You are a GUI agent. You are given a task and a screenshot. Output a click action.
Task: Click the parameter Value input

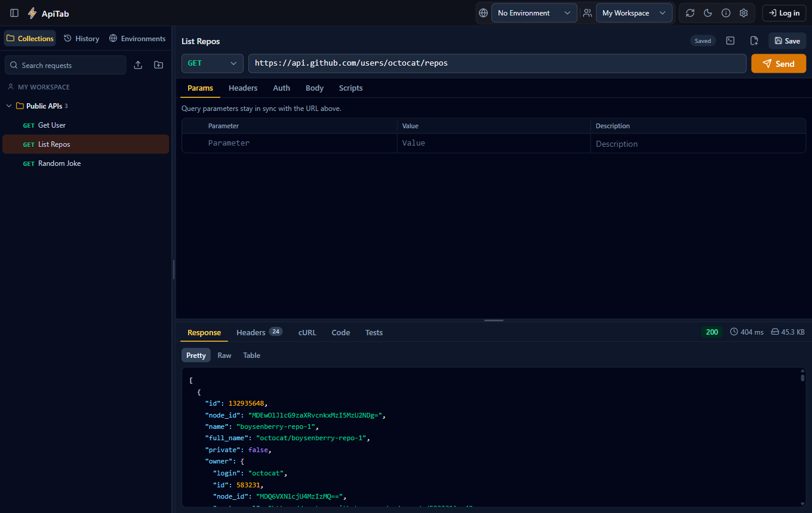tap(494, 143)
